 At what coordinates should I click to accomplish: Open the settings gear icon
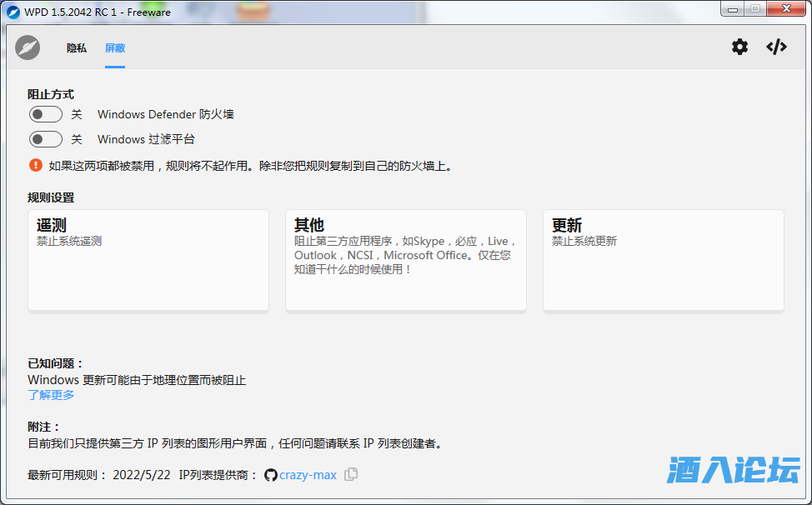(739, 47)
